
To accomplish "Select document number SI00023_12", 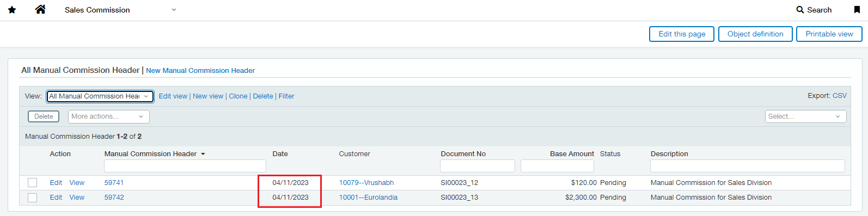I will tap(459, 183).
